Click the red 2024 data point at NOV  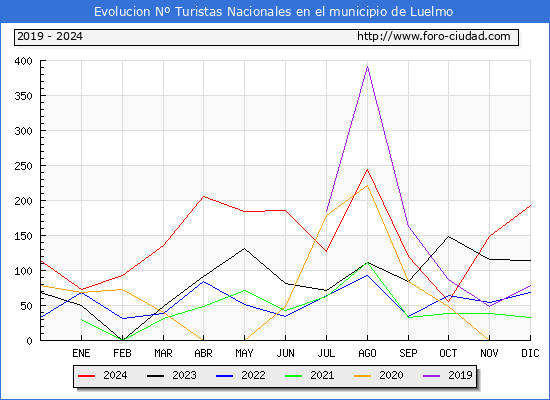489,236
